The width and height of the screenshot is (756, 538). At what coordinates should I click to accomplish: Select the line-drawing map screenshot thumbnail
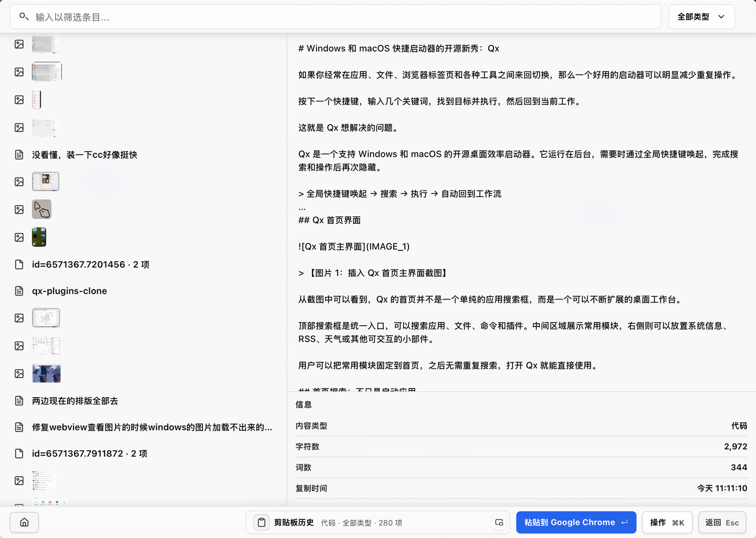pos(46,318)
